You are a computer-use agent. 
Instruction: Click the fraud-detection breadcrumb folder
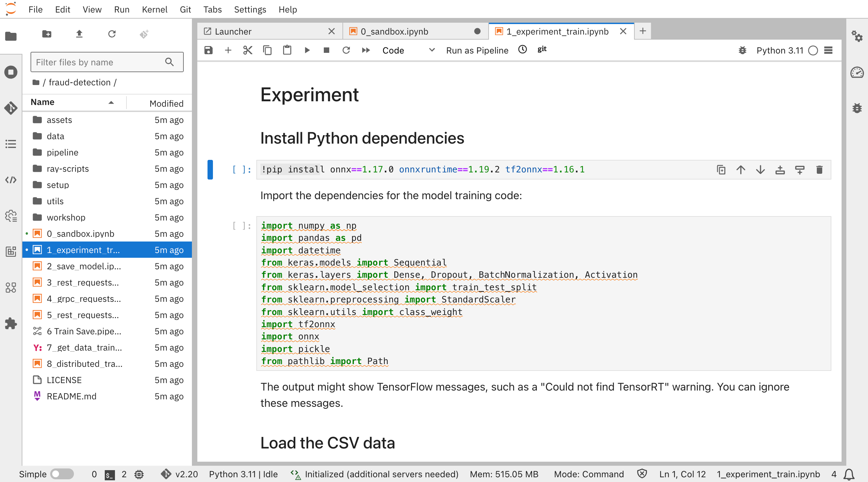pos(79,82)
